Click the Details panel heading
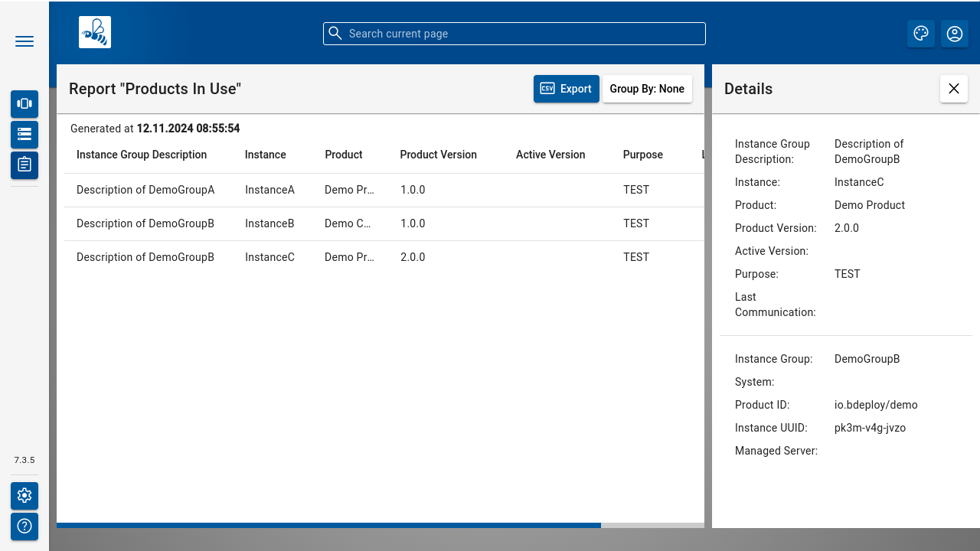The height and width of the screenshot is (551, 980). [x=748, y=89]
